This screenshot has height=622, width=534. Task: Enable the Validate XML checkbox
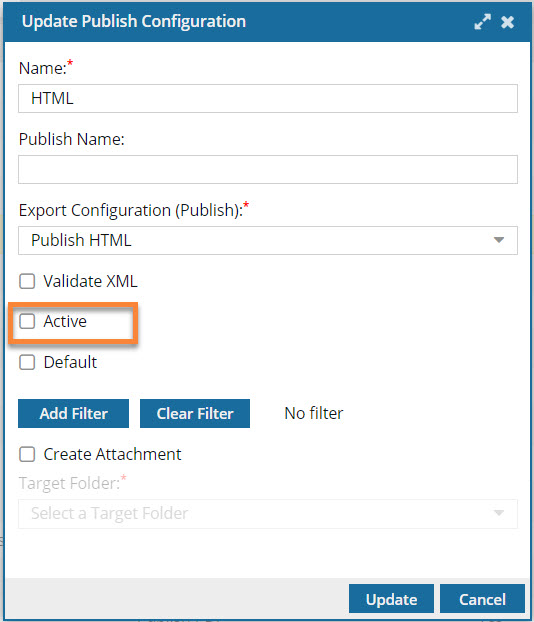coord(27,281)
